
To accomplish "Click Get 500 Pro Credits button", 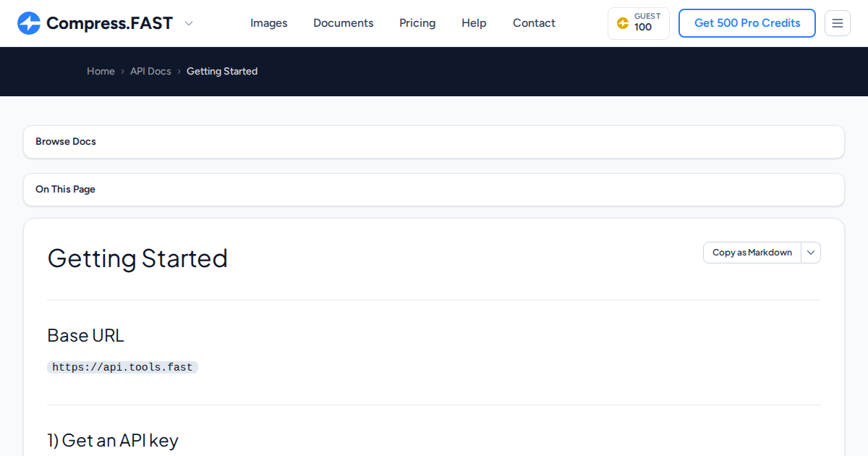I will (747, 23).
